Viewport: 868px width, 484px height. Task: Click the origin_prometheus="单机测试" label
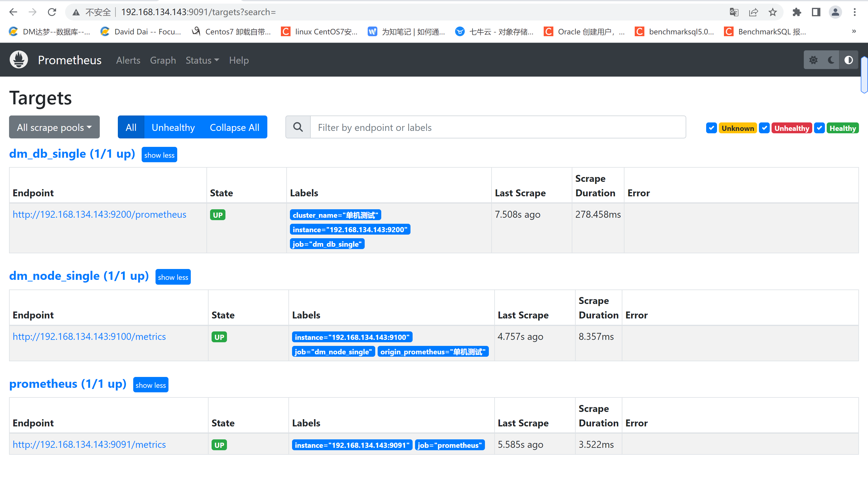pyautogui.click(x=433, y=352)
